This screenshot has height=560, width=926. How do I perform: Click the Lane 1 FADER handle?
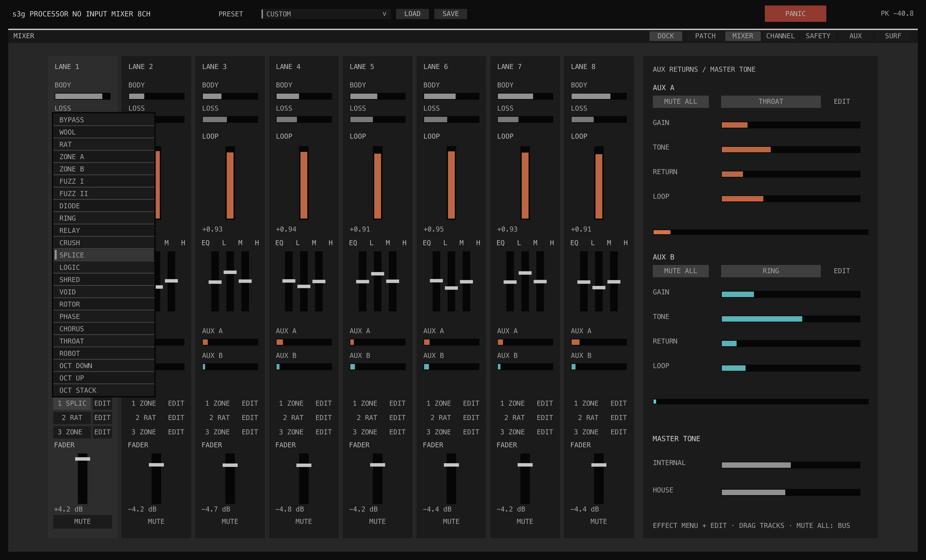[82, 459]
